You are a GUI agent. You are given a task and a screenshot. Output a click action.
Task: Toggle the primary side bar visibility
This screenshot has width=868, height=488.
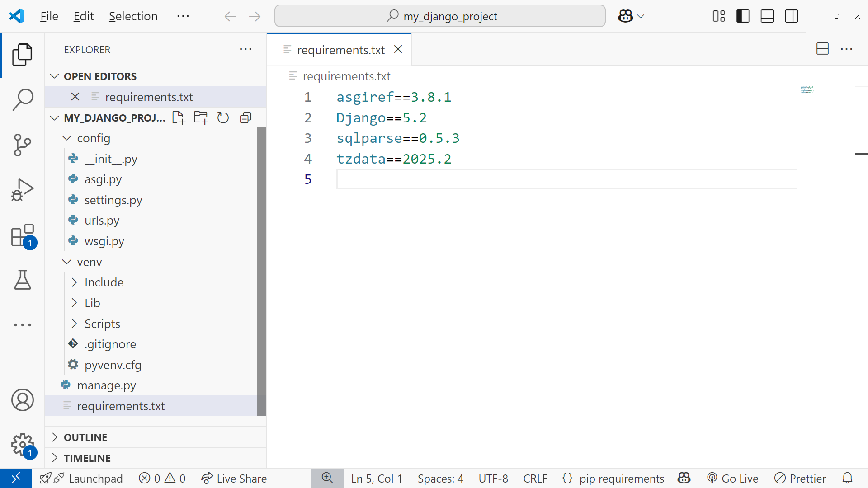[x=743, y=16]
